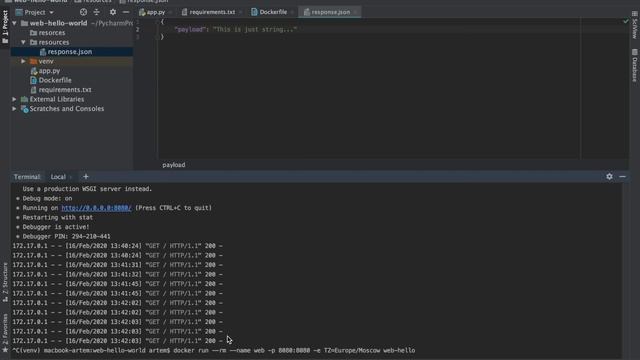The height and width of the screenshot is (360, 640).
Task: Select the resorces folder in tree
Action: (x=51, y=33)
